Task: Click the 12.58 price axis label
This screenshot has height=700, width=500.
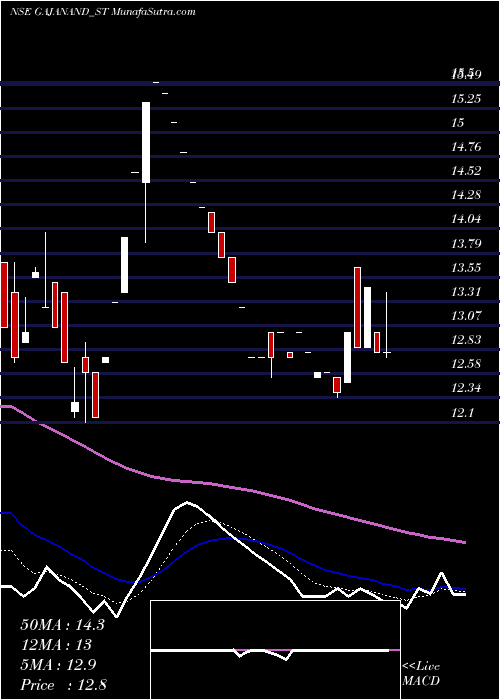Action: 466,364
